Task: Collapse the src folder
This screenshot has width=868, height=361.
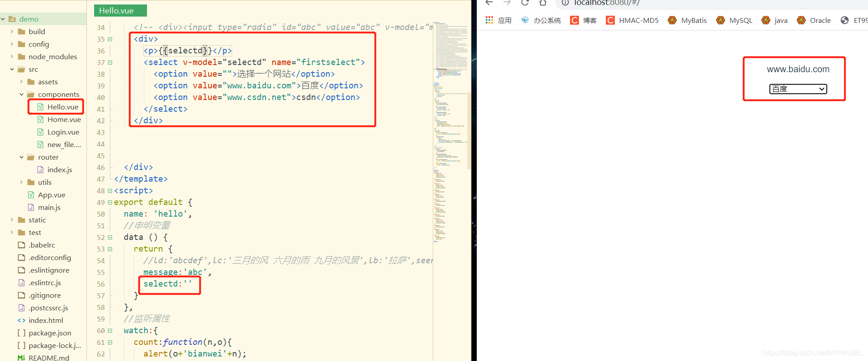Action: [x=12, y=69]
